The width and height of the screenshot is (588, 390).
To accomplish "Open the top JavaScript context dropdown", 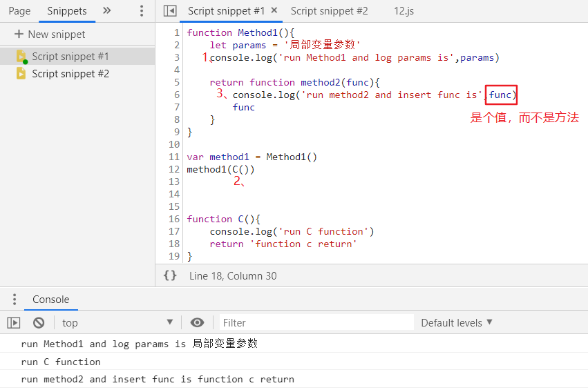I will click(117, 322).
